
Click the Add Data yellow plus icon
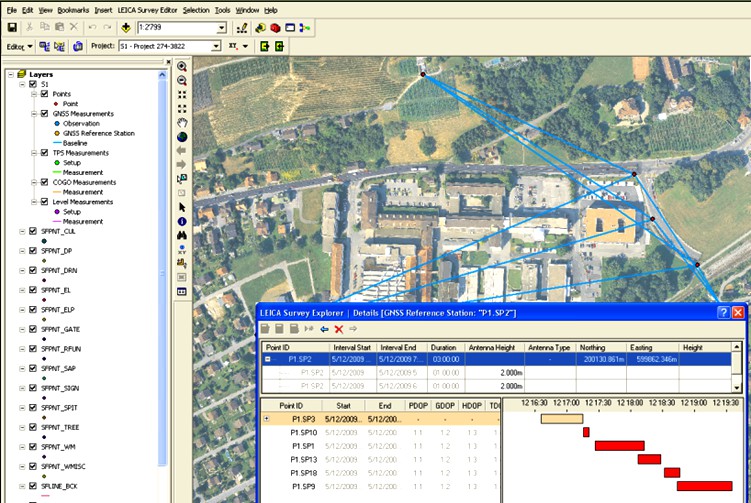click(x=125, y=28)
